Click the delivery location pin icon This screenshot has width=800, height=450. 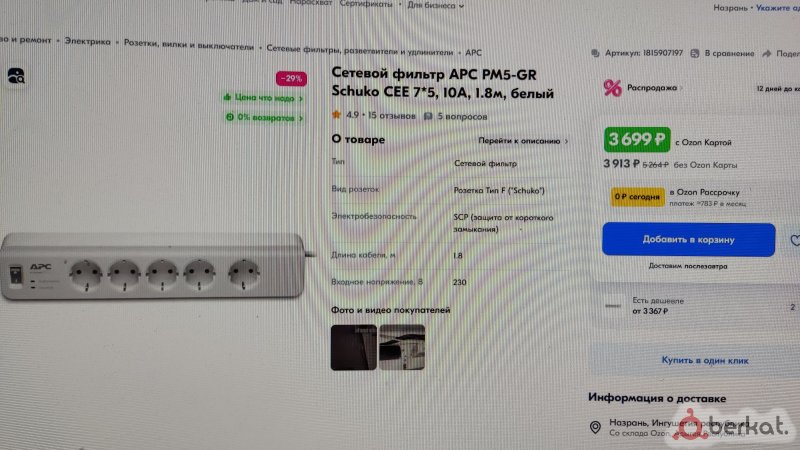pos(595,427)
